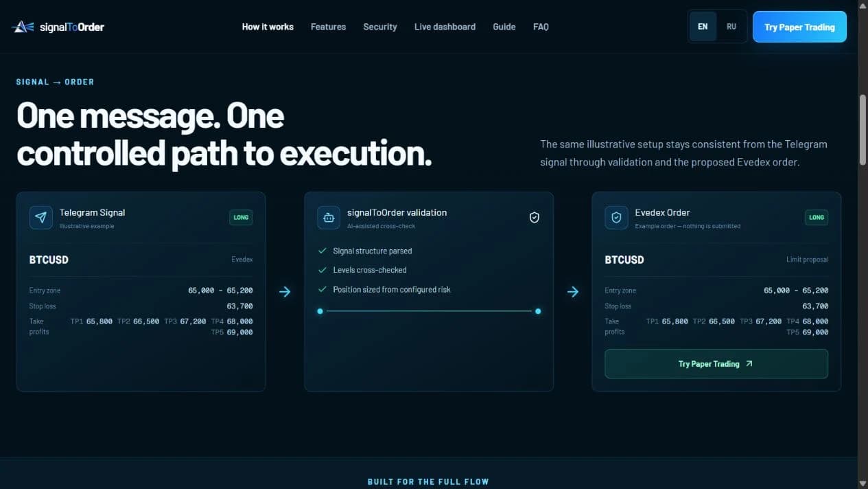This screenshot has height=489, width=868.
Task: Click the AI-assisted cross-check subtitle
Action: point(381,226)
